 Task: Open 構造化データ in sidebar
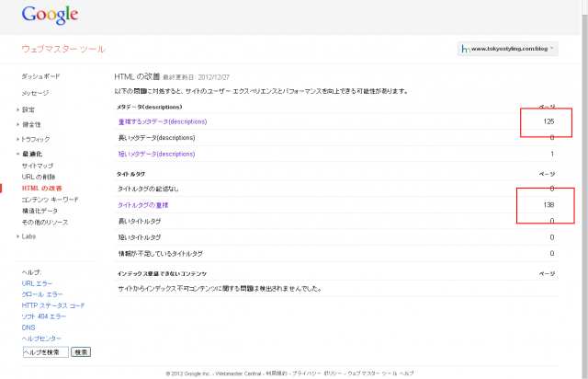click(40, 211)
